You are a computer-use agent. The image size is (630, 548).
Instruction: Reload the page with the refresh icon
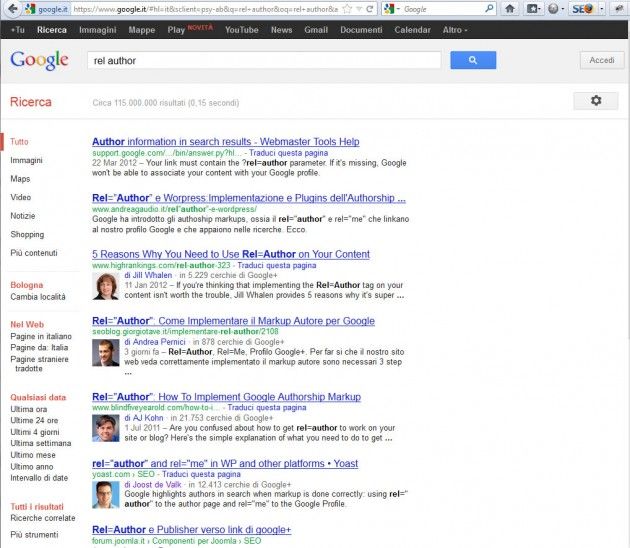370,9
